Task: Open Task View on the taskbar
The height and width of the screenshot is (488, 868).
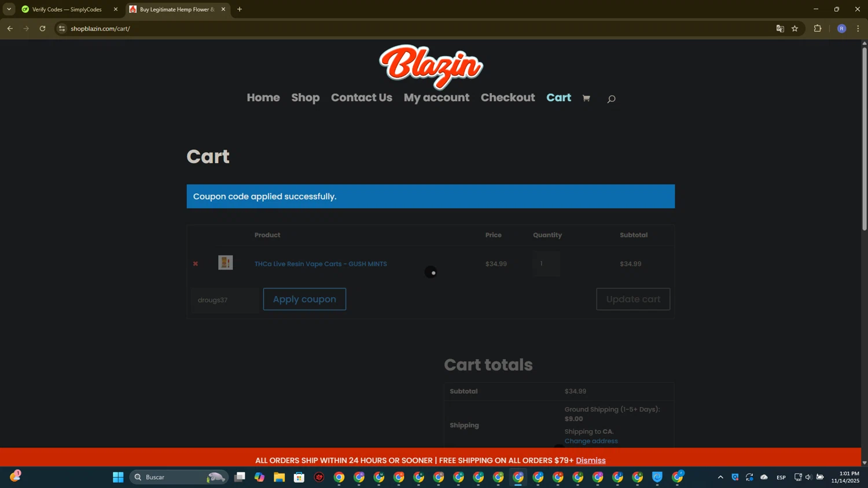Action: pyautogui.click(x=240, y=477)
